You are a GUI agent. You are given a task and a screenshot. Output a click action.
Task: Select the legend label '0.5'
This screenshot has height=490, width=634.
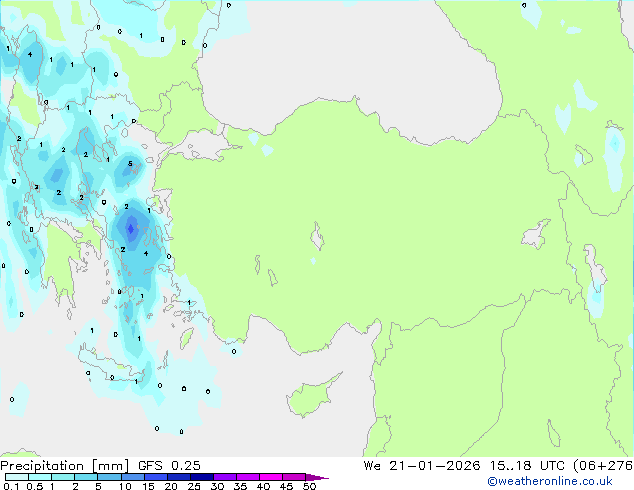pos(35,486)
